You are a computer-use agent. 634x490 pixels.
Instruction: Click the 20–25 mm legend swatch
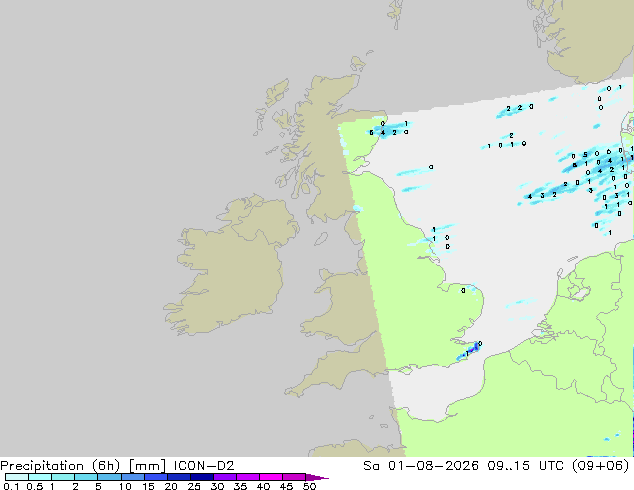179,477
